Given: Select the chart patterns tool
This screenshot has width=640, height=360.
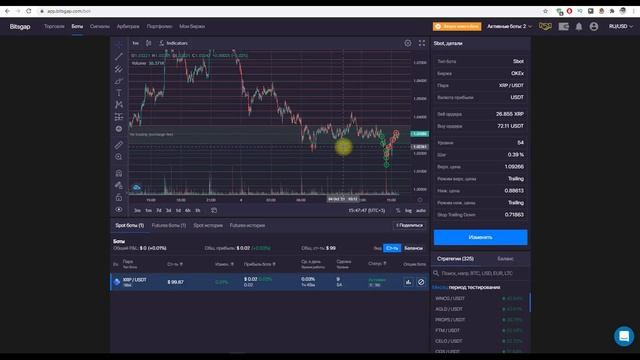Looking at the screenshot, I should [119, 104].
